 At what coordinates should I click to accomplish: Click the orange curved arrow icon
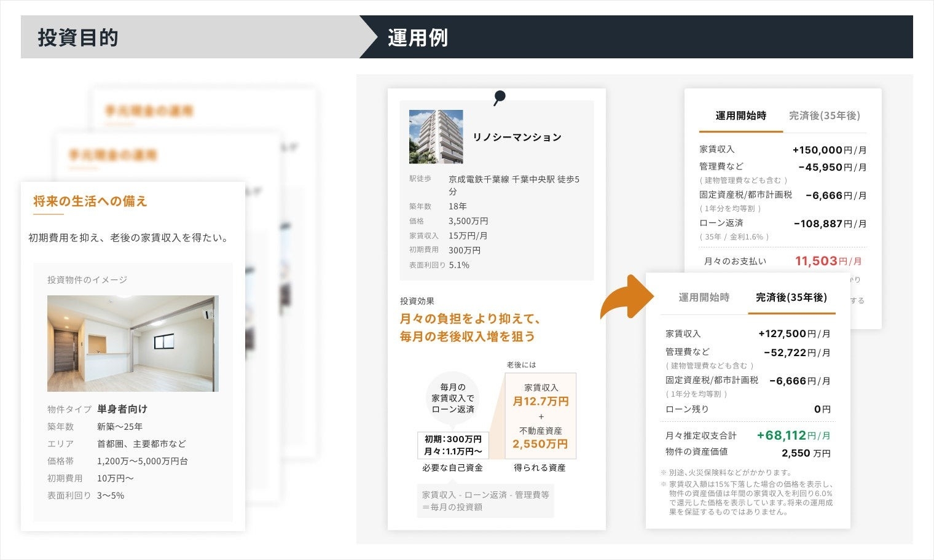(x=627, y=297)
